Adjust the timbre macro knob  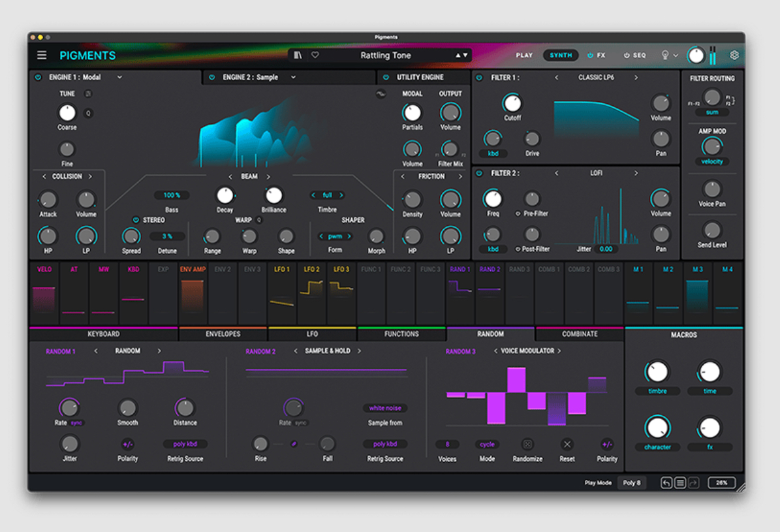click(657, 372)
